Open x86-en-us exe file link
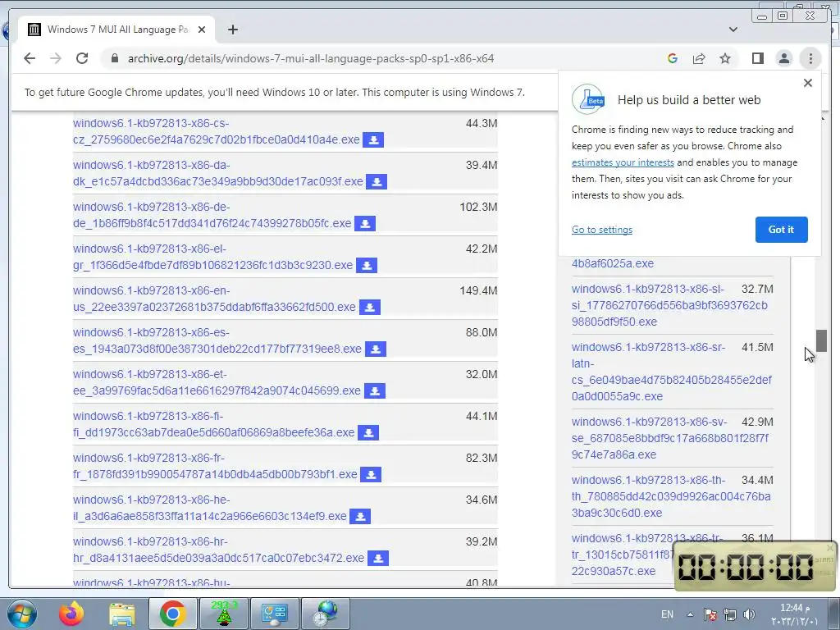This screenshot has height=630, width=840. (214, 299)
